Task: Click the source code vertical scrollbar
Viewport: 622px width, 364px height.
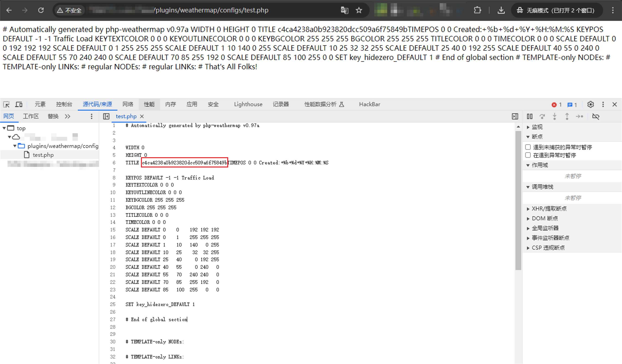Action: tap(518, 200)
